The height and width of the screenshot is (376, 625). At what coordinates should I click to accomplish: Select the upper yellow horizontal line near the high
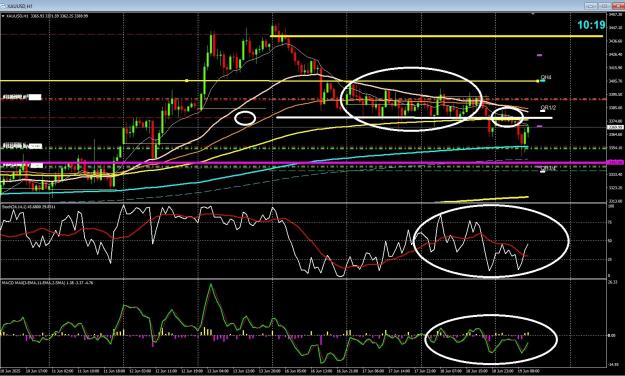tap(436, 36)
